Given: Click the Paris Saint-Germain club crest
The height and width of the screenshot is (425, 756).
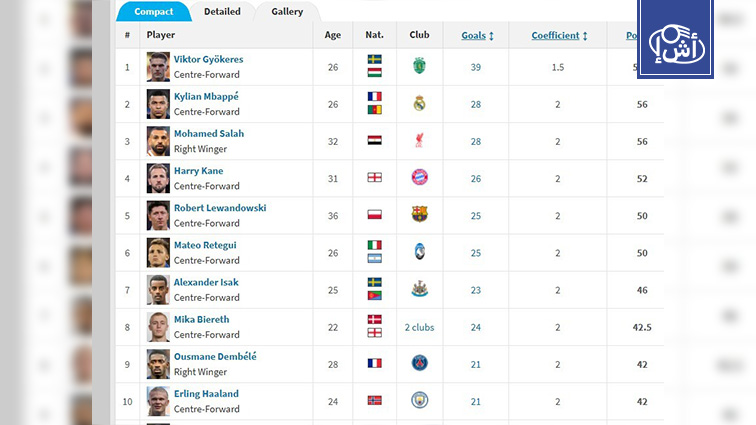Looking at the screenshot, I should pos(419,364).
